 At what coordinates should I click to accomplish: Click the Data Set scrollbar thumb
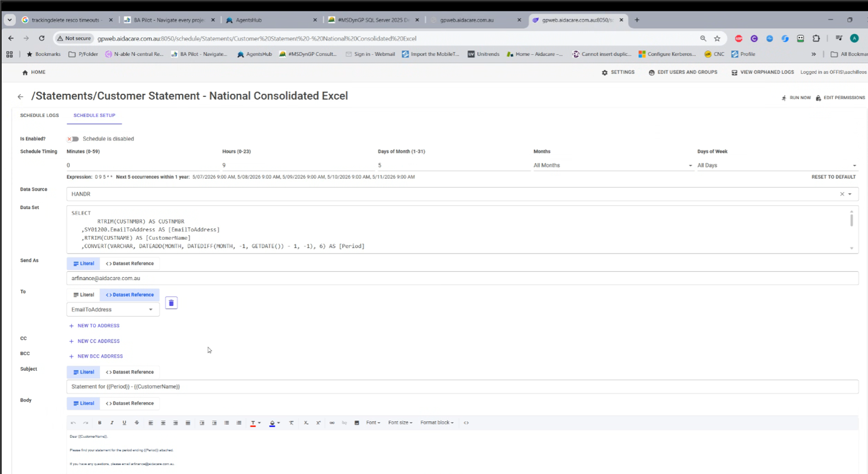click(x=852, y=220)
